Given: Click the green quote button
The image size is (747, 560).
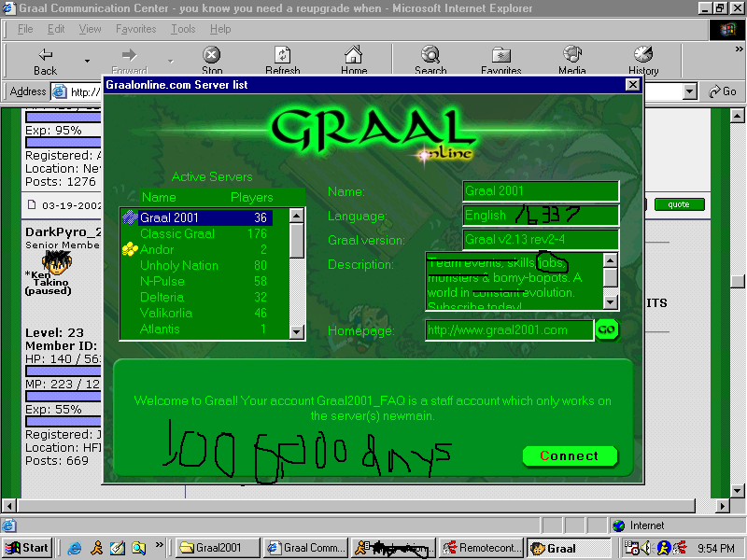Looking at the screenshot, I should [x=679, y=204].
